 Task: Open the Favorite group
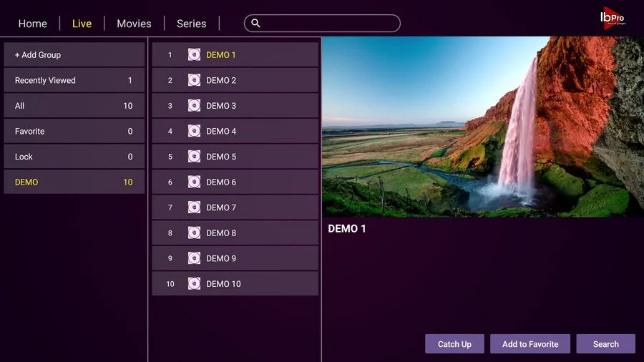click(74, 132)
